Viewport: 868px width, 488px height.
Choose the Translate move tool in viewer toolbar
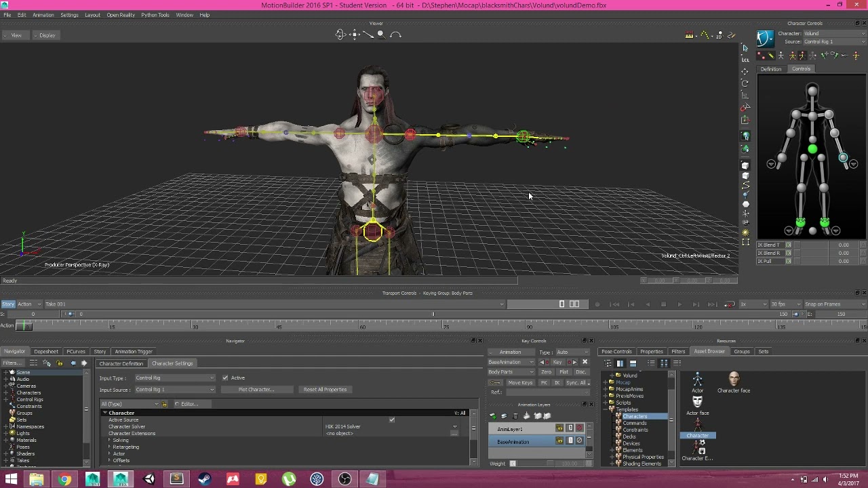[745, 71]
